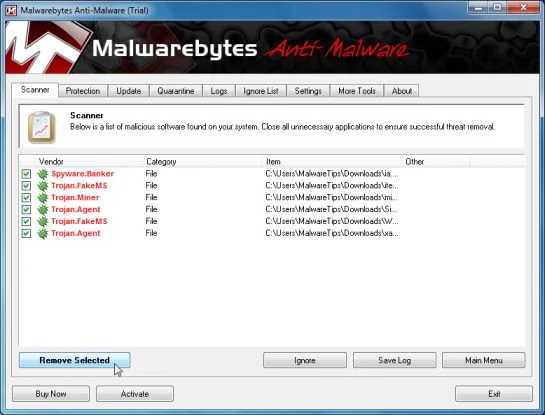Switch to the Scanner tab
The width and height of the screenshot is (545, 415).
point(35,90)
